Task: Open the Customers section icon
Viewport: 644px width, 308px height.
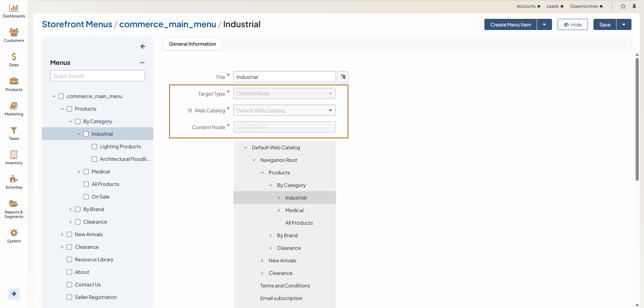Action: [14, 32]
